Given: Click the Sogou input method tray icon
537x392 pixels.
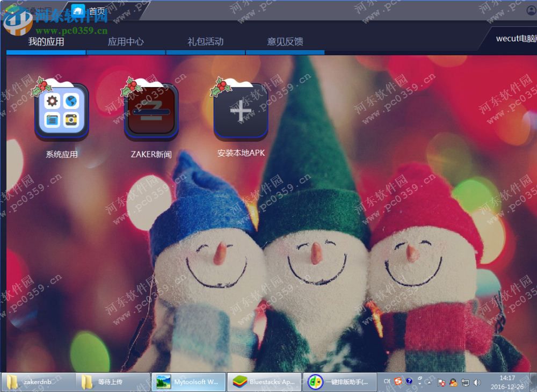Looking at the screenshot, I should (x=398, y=382).
